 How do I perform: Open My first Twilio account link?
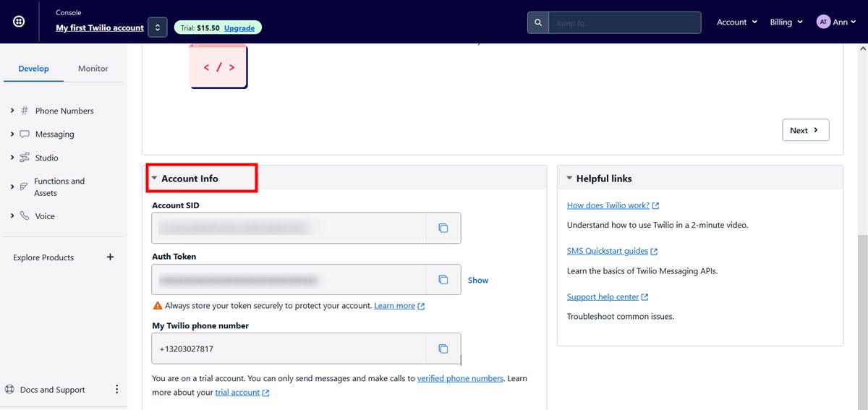100,27
